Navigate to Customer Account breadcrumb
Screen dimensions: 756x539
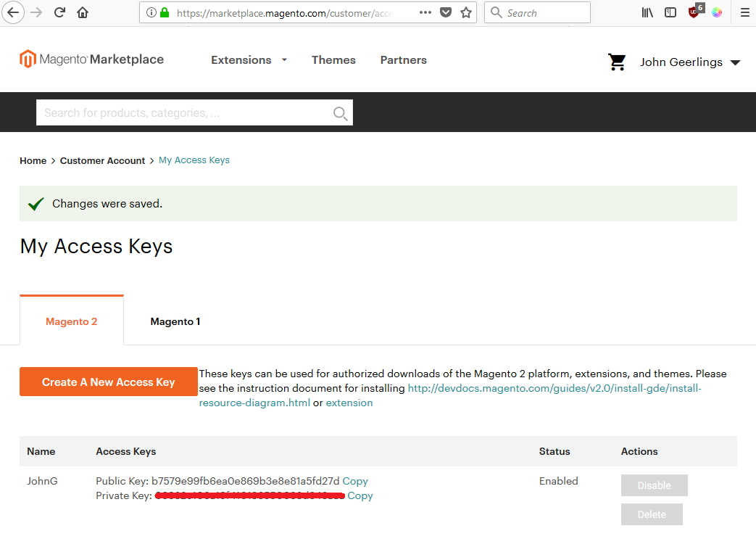click(102, 161)
